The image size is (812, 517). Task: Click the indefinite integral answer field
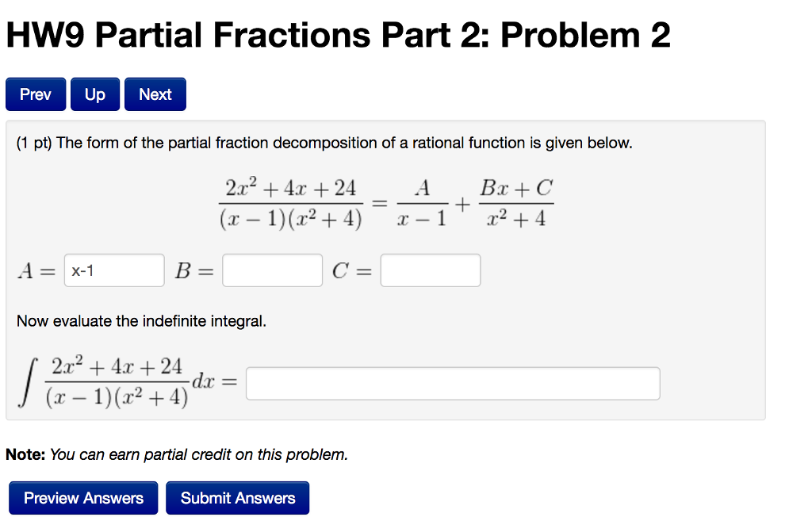tap(454, 383)
